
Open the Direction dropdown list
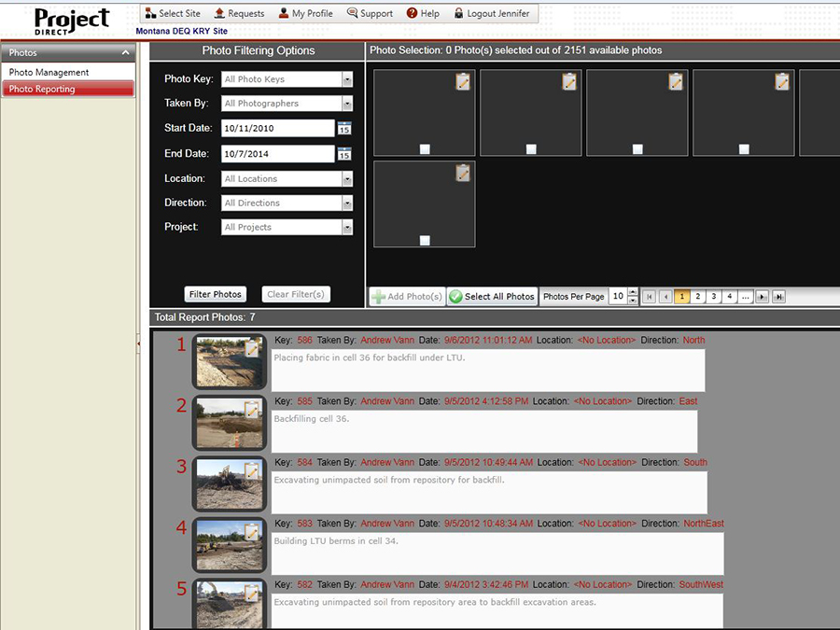pos(347,203)
